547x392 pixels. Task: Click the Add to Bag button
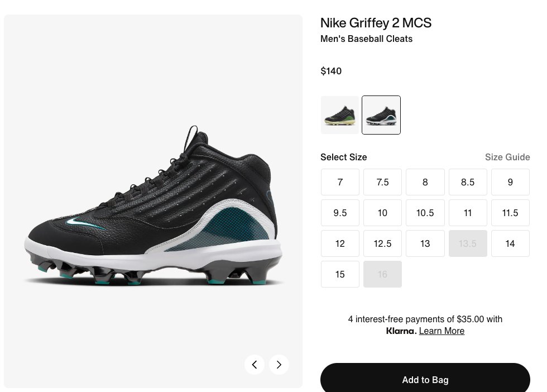(425, 379)
